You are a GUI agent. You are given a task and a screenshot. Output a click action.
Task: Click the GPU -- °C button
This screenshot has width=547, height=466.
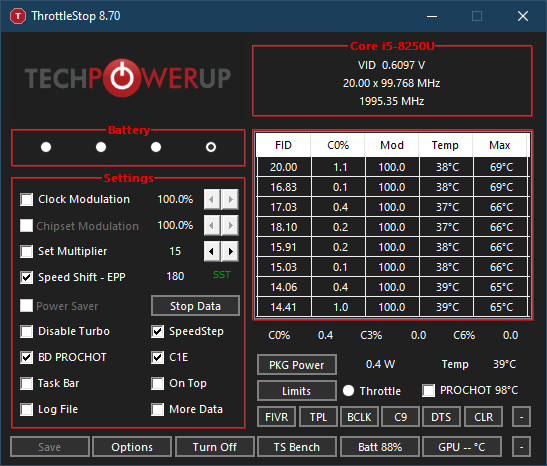(462, 447)
